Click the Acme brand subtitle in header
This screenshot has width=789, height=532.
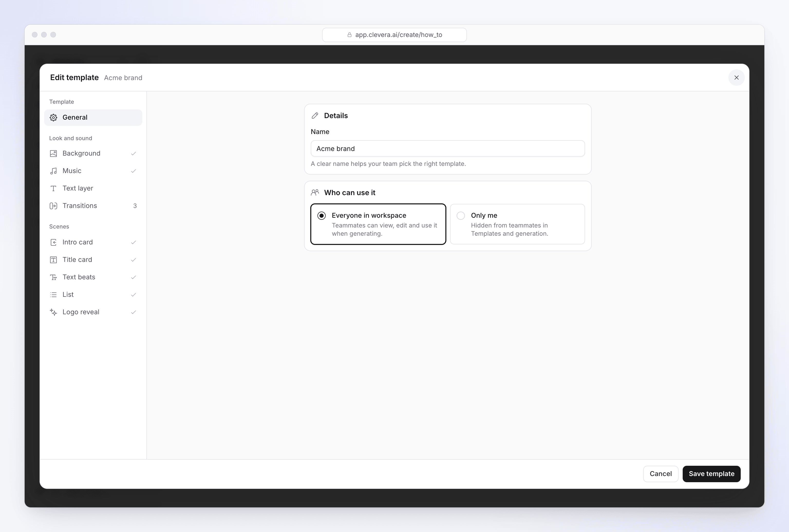pyautogui.click(x=123, y=78)
